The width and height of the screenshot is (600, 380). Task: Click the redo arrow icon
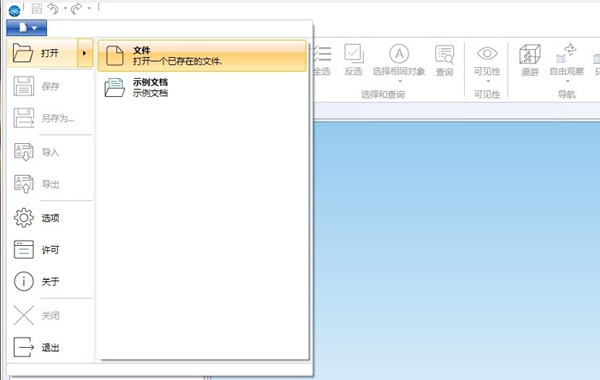[77, 8]
